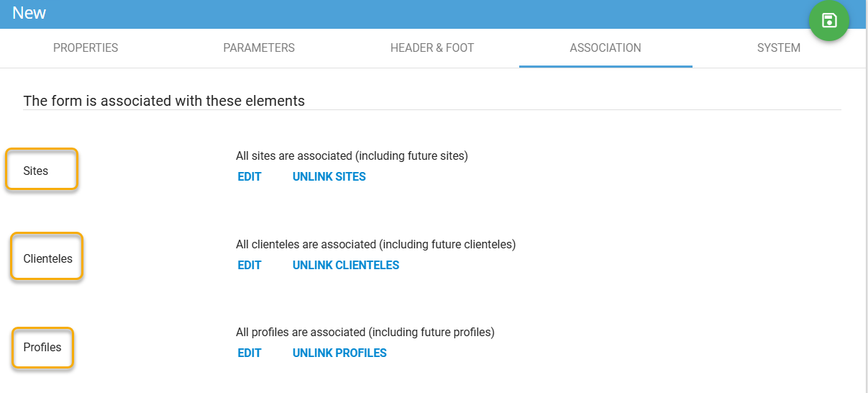Click Unlink Profiles
Image resolution: width=868 pixels, height=393 pixels.
coord(339,353)
